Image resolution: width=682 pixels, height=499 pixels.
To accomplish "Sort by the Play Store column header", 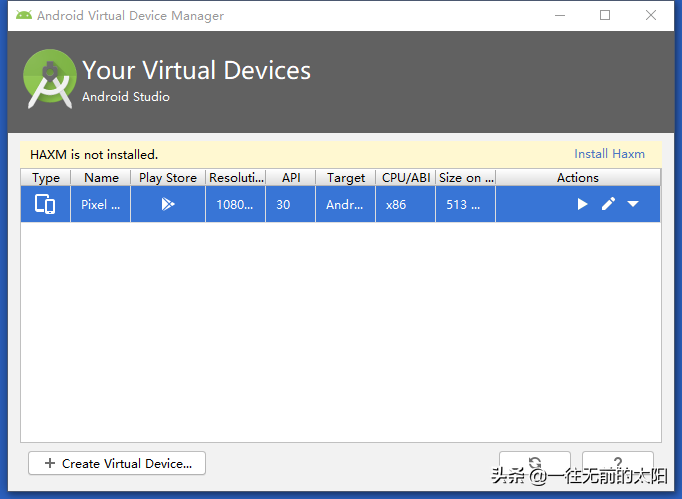I will point(168,177).
